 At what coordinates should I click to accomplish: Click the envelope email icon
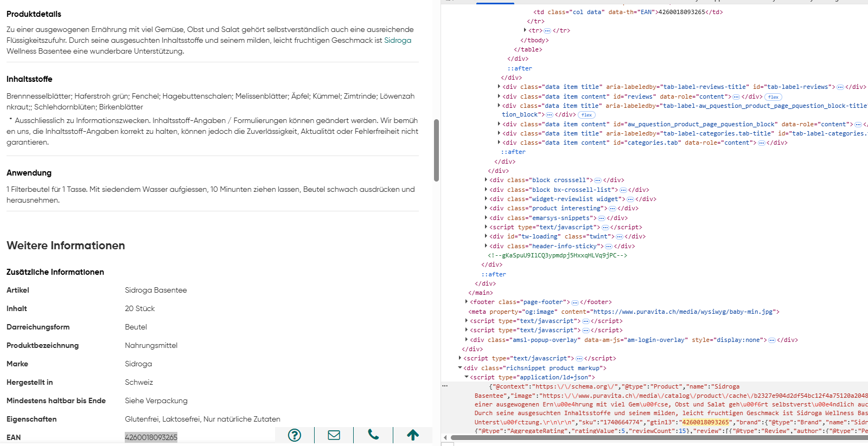tap(334, 435)
